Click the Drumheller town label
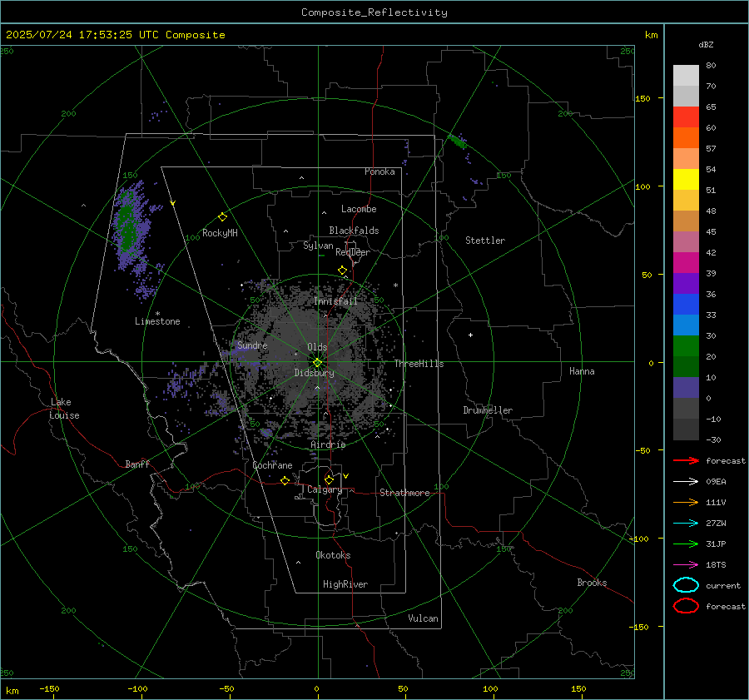Image resolution: width=749 pixels, height=700 pixels. (x=488, y=410)
